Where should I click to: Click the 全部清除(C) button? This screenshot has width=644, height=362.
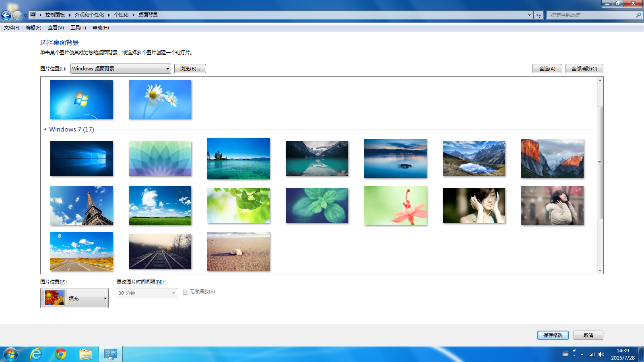point(584,69)
